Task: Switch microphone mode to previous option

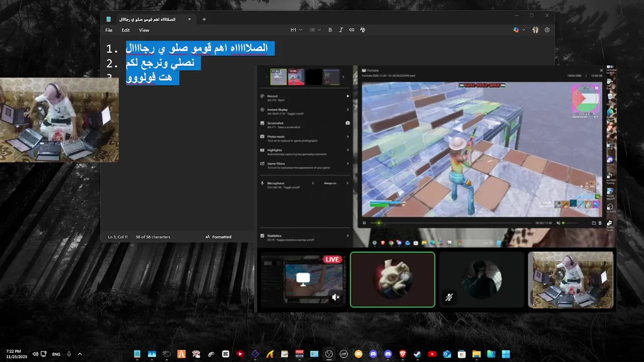Action: click(x=313, y=184)
